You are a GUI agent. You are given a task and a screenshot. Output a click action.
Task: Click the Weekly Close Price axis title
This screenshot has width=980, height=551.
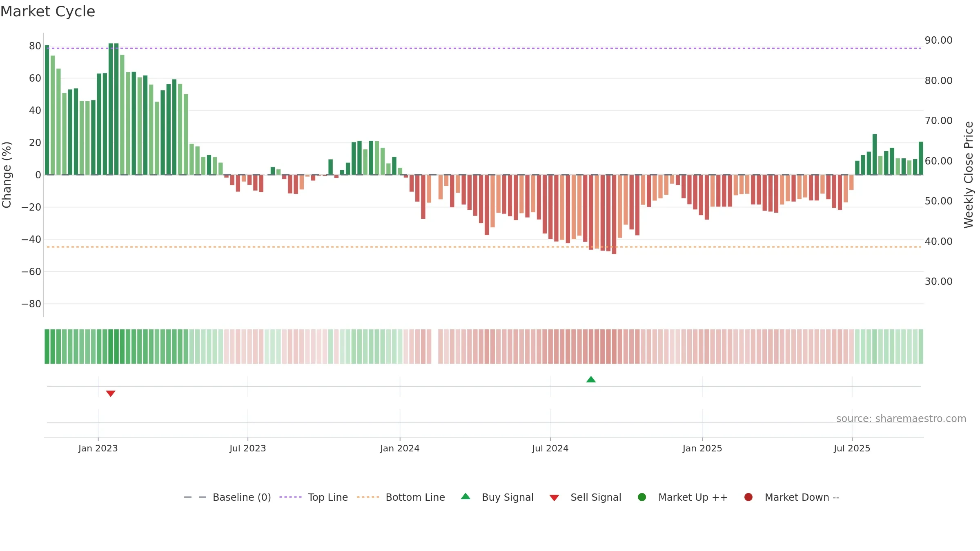tap(969, 175)
